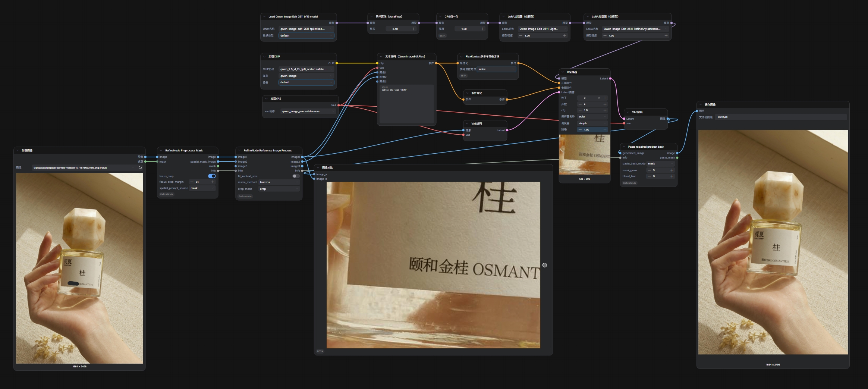Click the prompt text box in 文本编码 node

(x=407, y=104)
